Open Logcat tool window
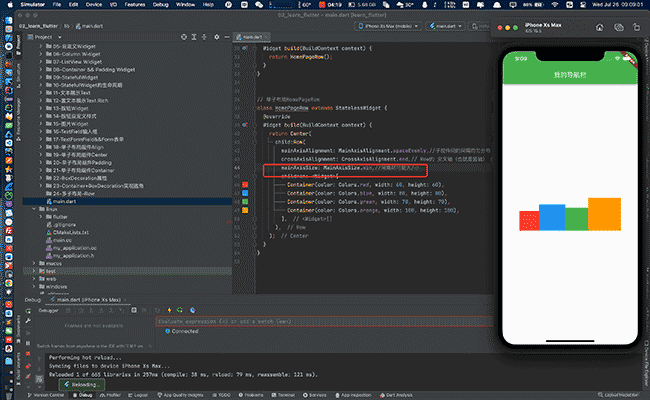The image size is (650, 400). (138, 395)
